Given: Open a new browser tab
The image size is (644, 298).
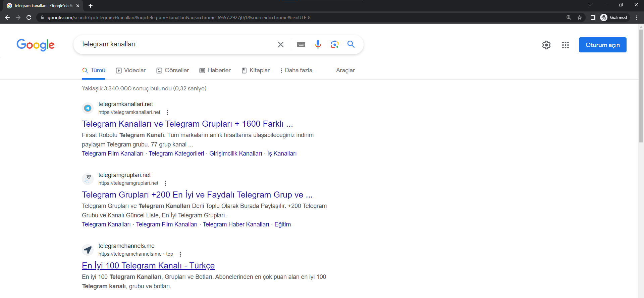Looking at the screenshot, I should [x=91, y=6].
